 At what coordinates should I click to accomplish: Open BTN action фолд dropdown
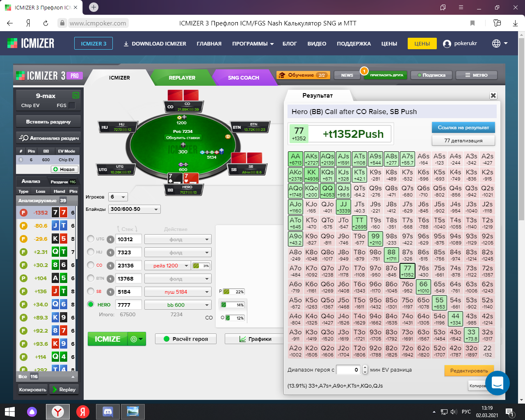[178, 279]
